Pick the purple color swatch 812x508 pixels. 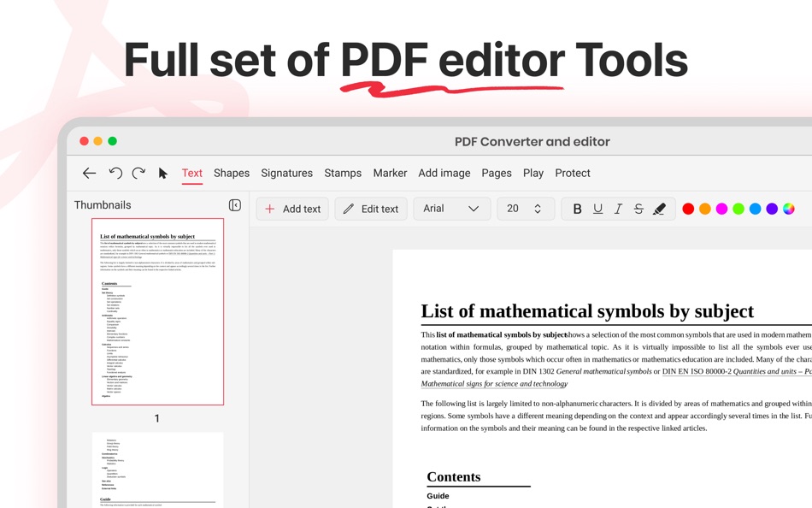point(772,209)
